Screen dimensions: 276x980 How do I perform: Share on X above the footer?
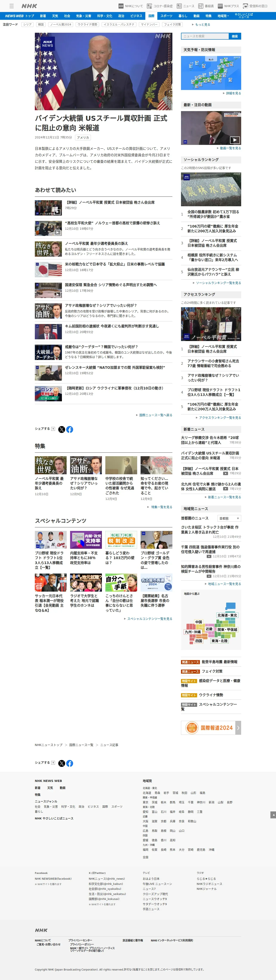[61, 763]
